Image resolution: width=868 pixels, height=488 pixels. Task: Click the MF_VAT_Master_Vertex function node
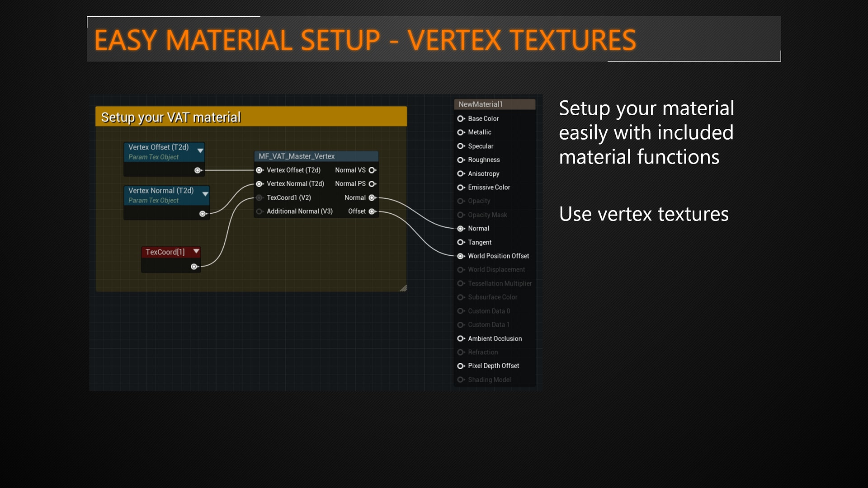(316, 156)
